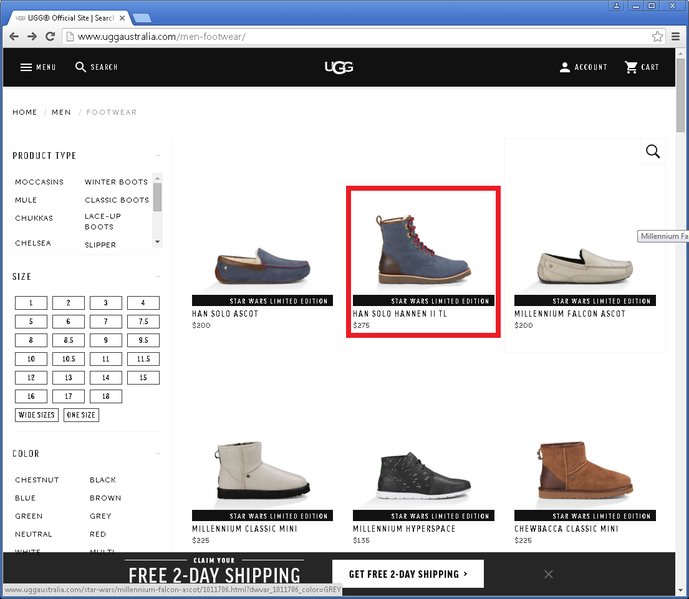Click MILLENNIUM HYPERSPACE product title
The width and height of the screenshot is (689, 599).
coord(404,529)
